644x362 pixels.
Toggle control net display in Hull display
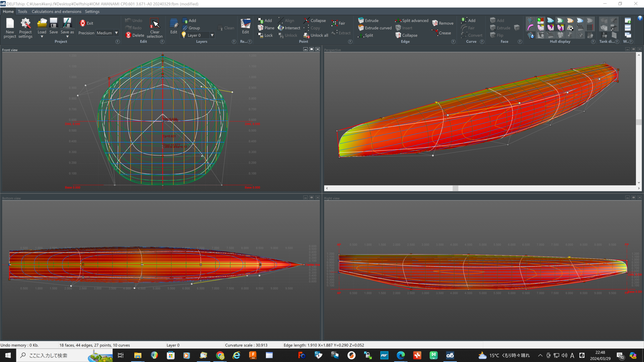[530, 21]
